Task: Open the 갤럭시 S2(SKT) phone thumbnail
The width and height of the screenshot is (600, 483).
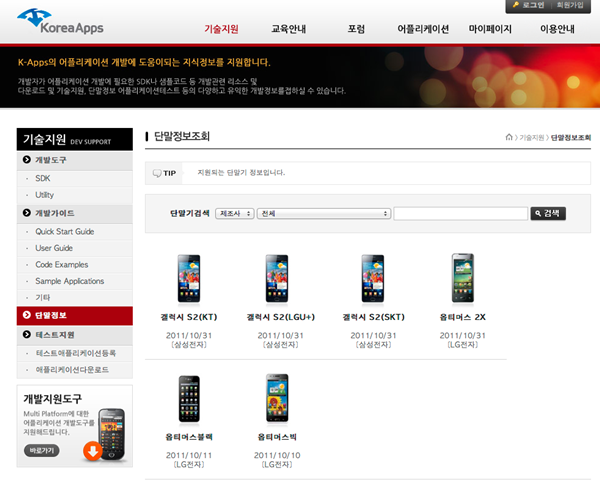Action: click(373, 279)
